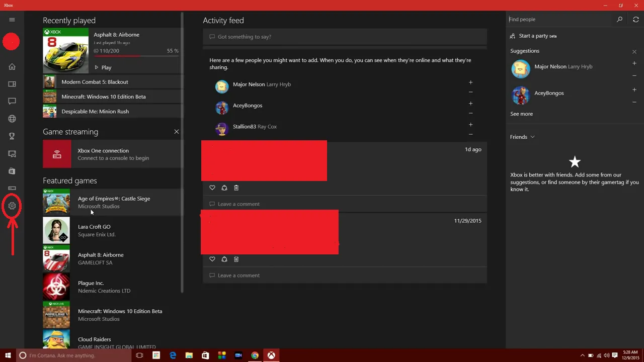The height and width of the screenshot is (362, 644).
Task: Open Age of Empires: Castle Siege
Action: click(x=112, y=202)
